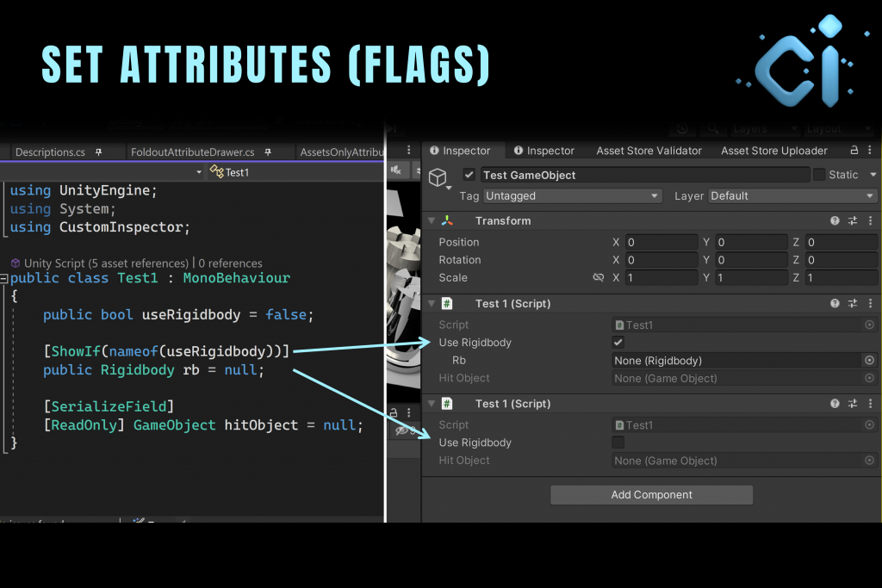Screen dimensions: 882x588
Task: Open the Tag dropdown showing Untagged
Action: coord(572,196)
